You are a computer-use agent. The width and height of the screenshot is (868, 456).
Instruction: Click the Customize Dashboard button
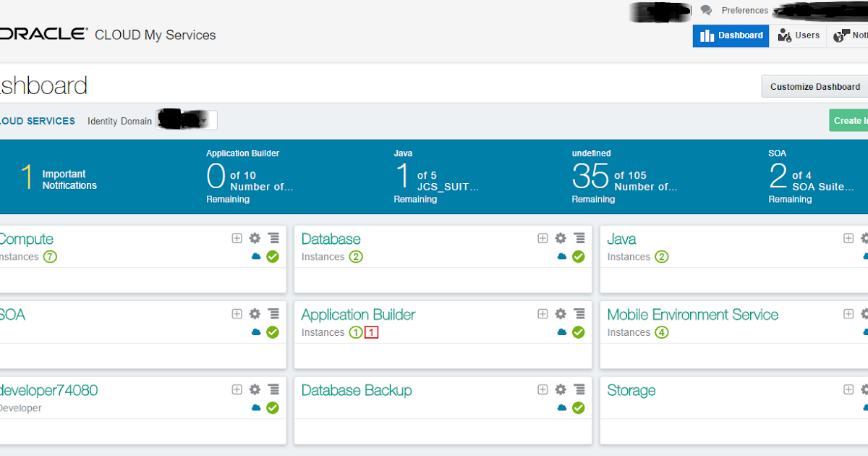(x=814, y=86)
